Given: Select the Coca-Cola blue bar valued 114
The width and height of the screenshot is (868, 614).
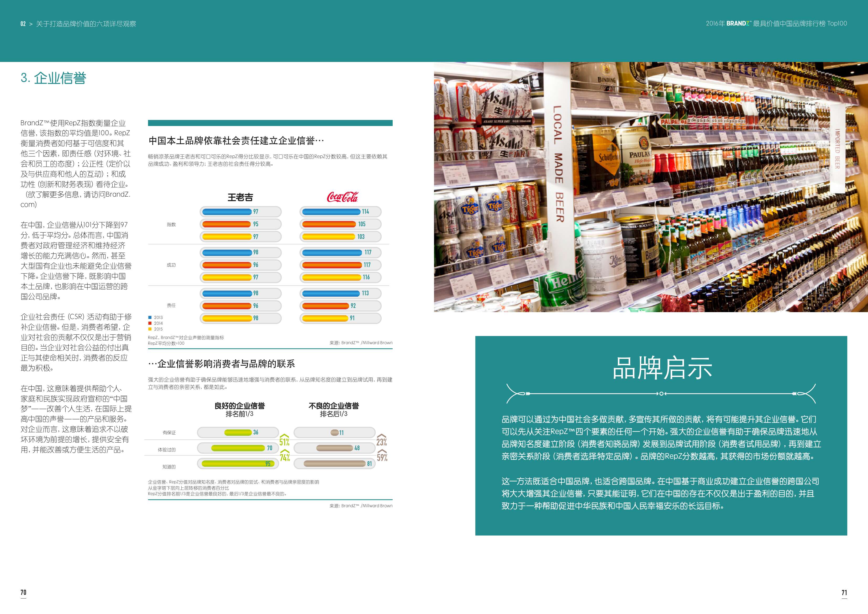Looking at the screenshot, I should [x=332, y=212].
